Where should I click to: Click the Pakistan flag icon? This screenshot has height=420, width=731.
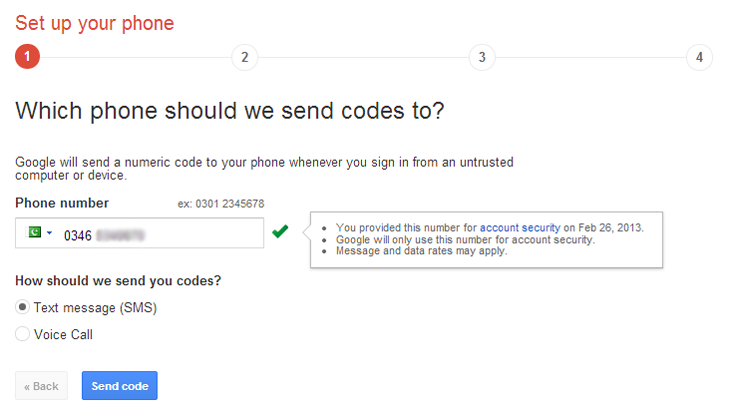[x=34, y=233]
